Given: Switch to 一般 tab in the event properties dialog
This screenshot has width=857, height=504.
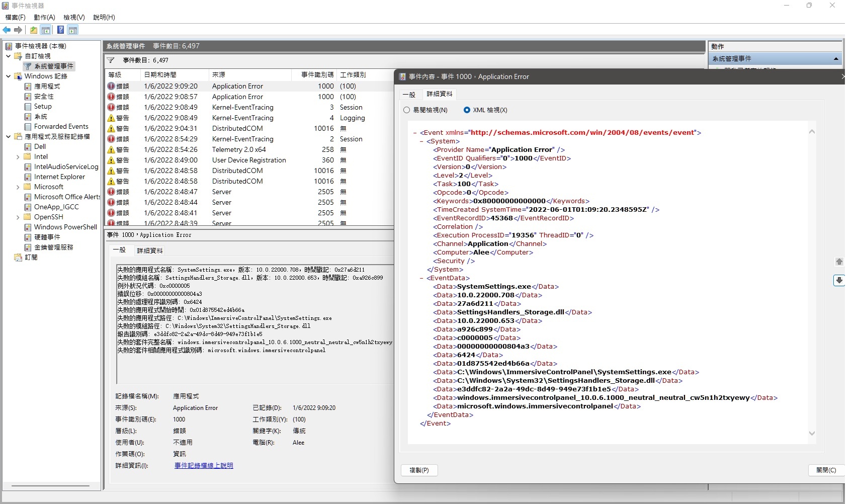Looking at the screenshot, I should (409, 95).
